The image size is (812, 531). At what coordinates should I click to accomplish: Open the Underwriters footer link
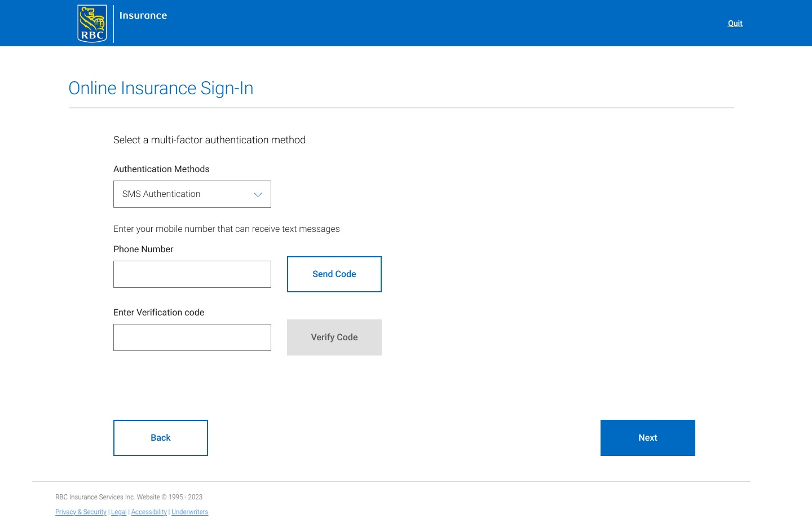click(190, 512)
